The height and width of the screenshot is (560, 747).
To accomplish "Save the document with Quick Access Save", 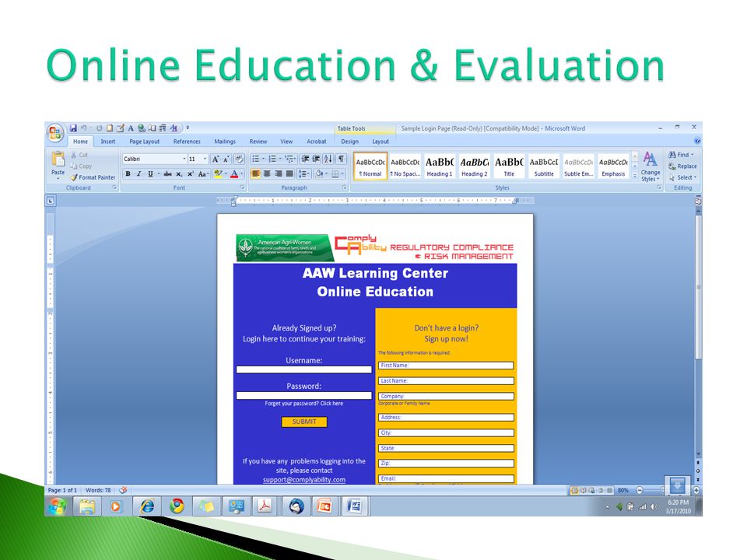I will (x=73, y=128).
